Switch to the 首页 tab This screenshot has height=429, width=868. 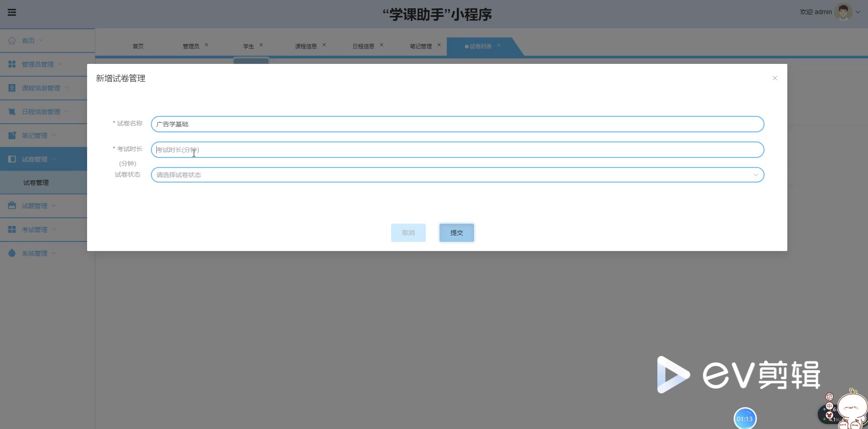(x=138, y=46)
